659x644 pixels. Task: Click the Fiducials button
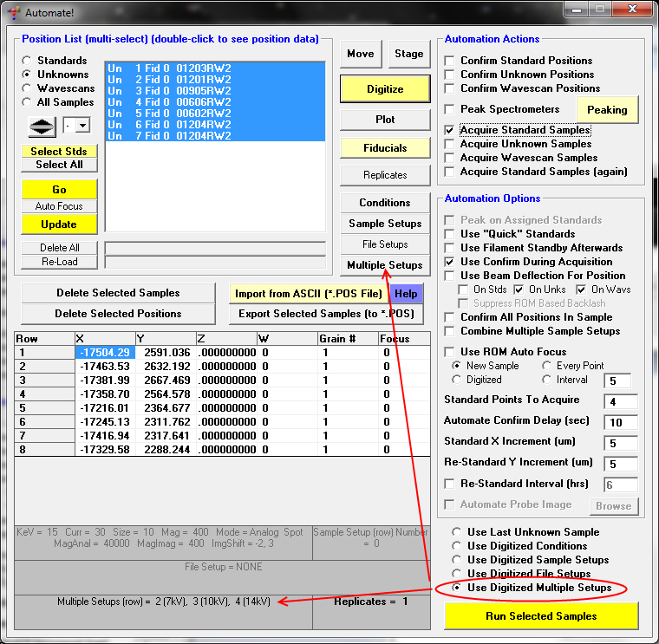pyautogui.click(x=385, y=148)
